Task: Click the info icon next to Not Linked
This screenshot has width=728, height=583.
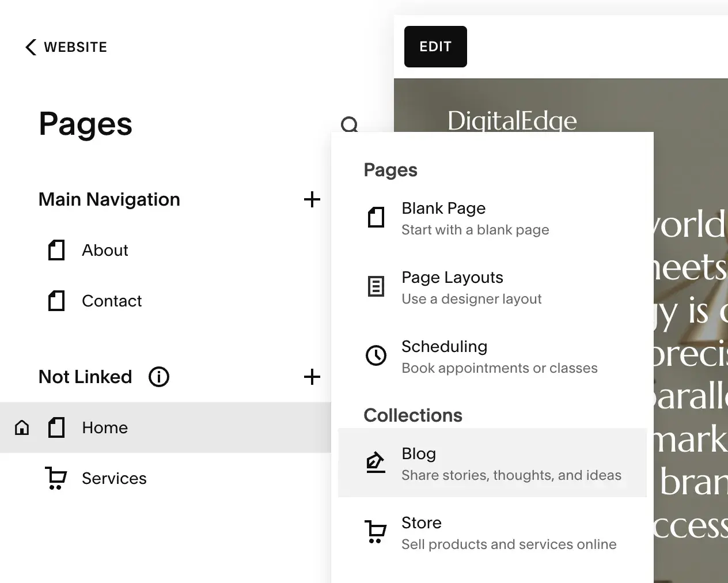Action: 158,377
